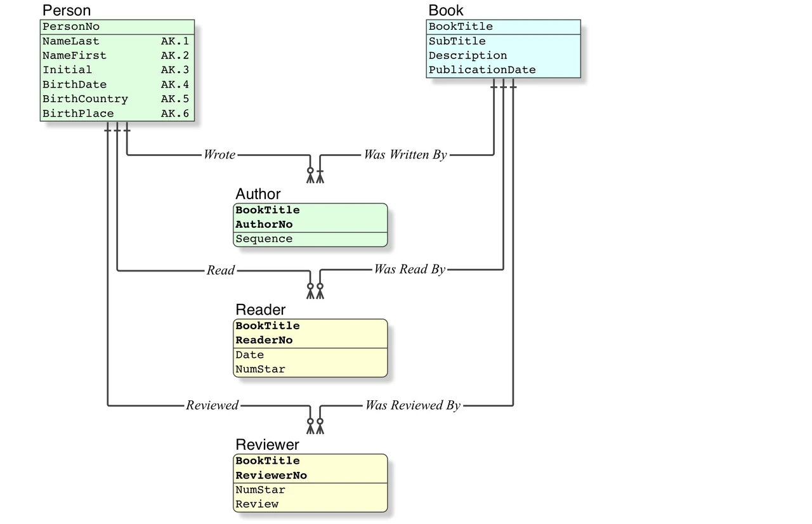Select the Author entity title

pos(258,193)
